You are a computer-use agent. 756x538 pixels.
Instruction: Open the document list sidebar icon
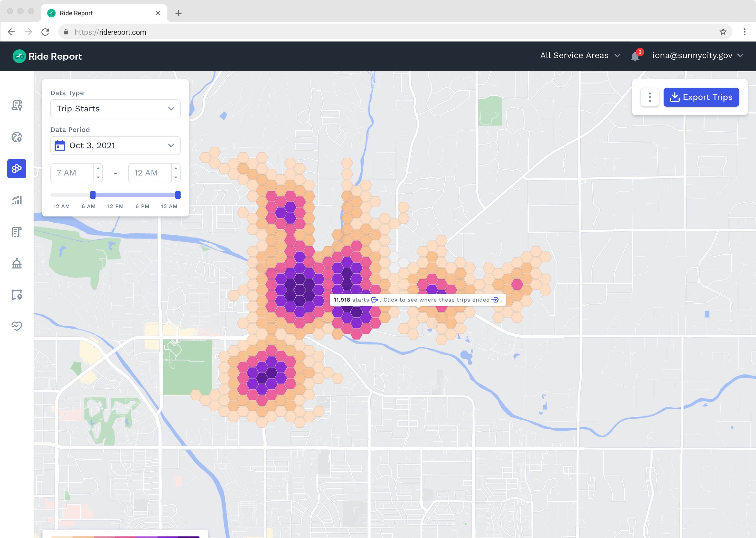[17, 231]
